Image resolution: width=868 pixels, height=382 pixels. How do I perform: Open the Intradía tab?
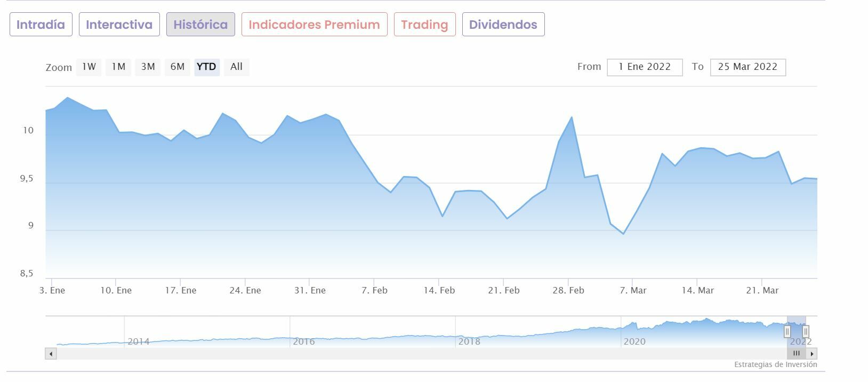[41, 25]
